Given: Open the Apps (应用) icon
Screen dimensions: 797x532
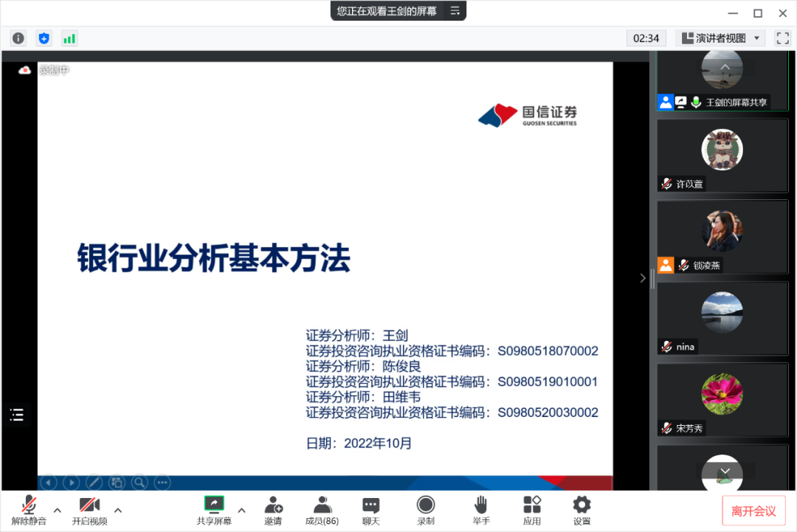Looking at the screenshot, I should (x=532, y=510).
